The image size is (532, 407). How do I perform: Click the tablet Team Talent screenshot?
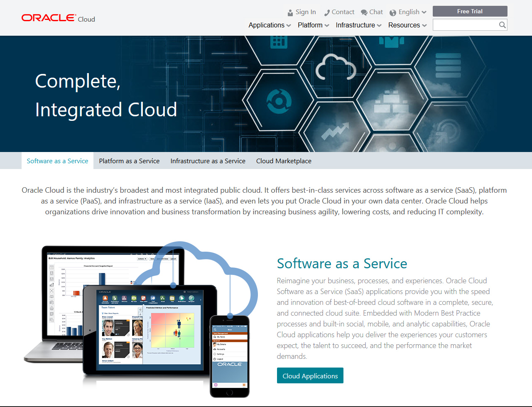coord(150,330)
